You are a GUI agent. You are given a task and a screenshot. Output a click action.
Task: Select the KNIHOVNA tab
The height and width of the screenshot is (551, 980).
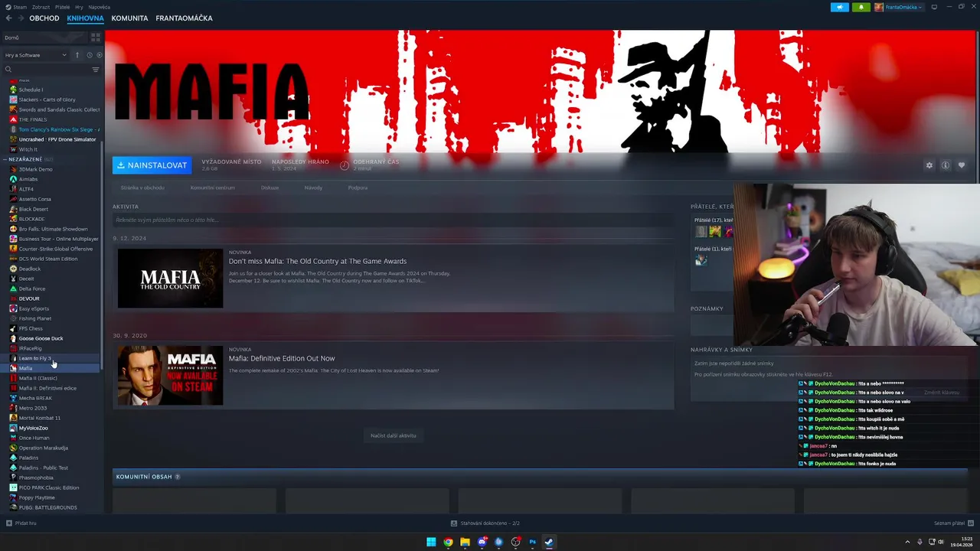pos(85,18)
